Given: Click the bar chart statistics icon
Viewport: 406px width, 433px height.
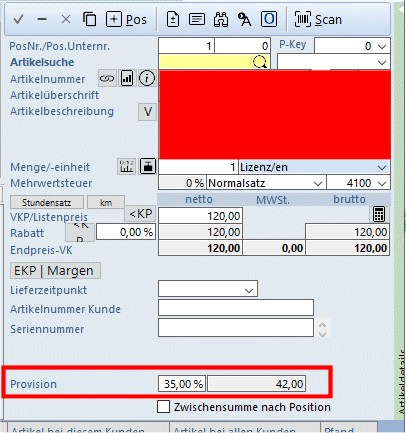Looking at the screenshot, I should click(127, 79).
